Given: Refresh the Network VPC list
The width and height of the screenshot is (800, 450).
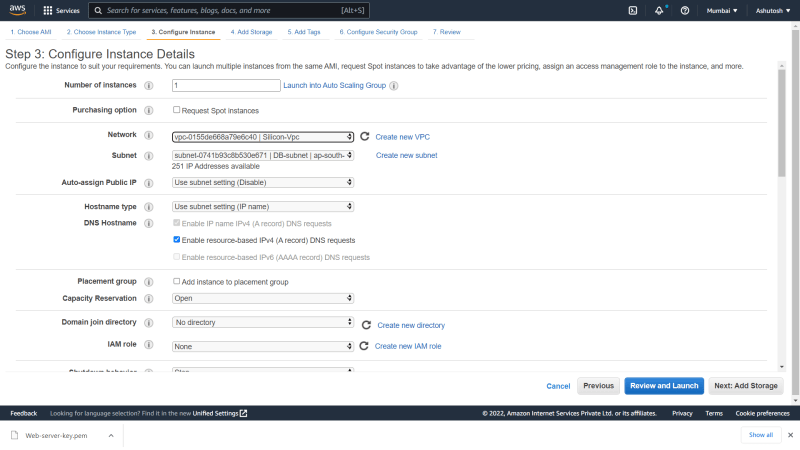Looking at the screenshot, I should (x=364, y=136).
